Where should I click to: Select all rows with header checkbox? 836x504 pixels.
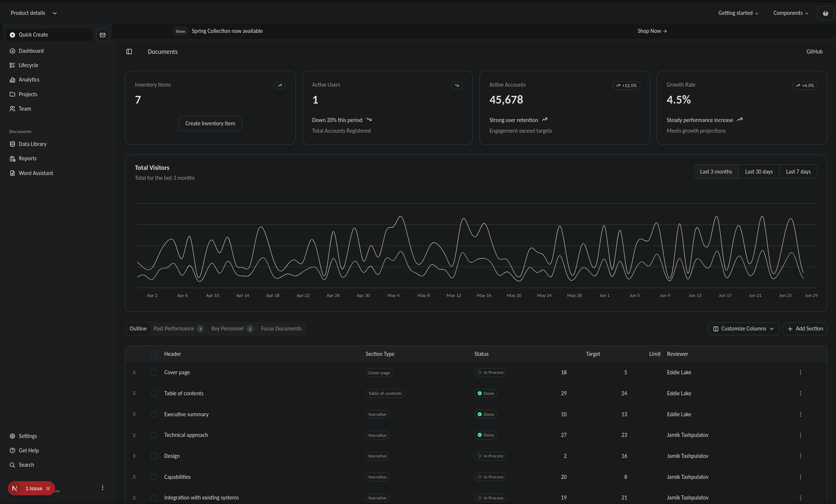click(153, 354)
